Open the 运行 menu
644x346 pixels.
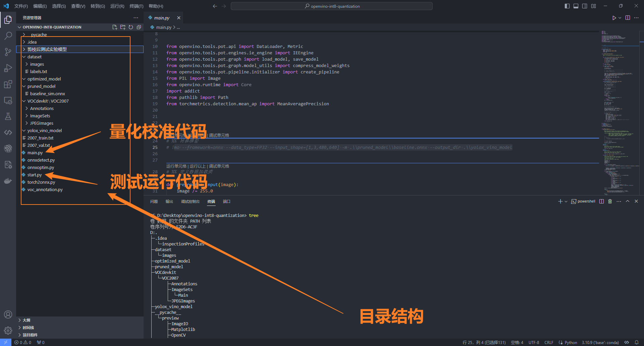pyautogui.click(x=117, y=6)
